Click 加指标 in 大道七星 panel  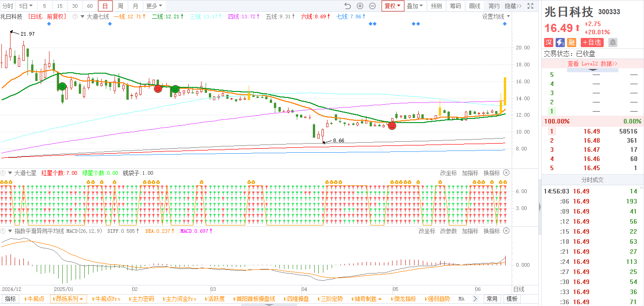click(x=470, y=173)
